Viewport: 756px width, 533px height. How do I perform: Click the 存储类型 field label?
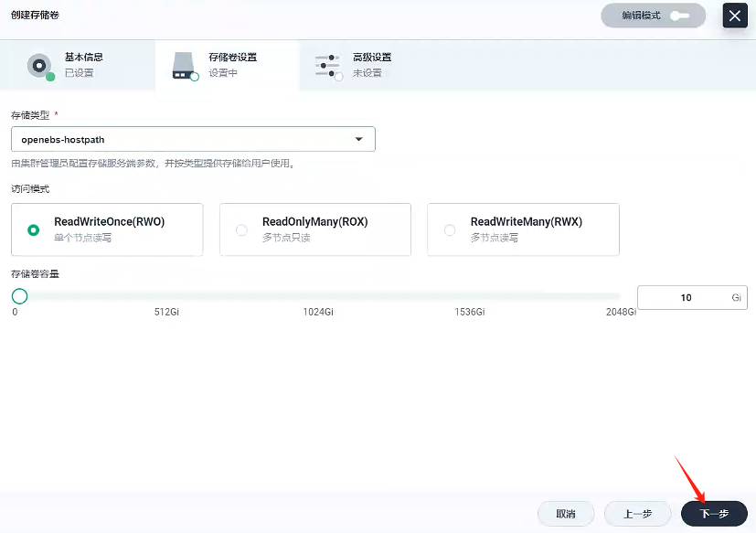tap(30, 115)
